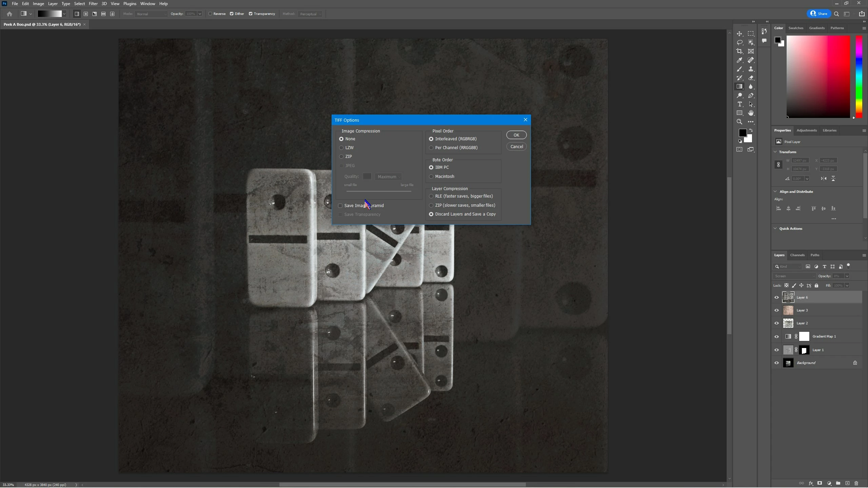The width and height of the screenshot is (868, 488).
Task: Hide the Layer 3 visibility eye
Action: click(776, 310)
